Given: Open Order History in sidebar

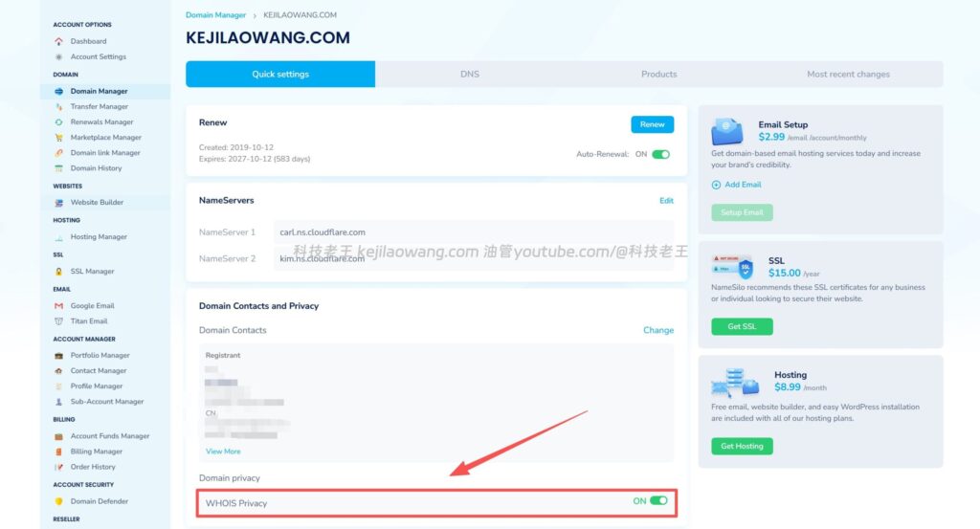Looking at the screenshot, I should click(93, 467).
